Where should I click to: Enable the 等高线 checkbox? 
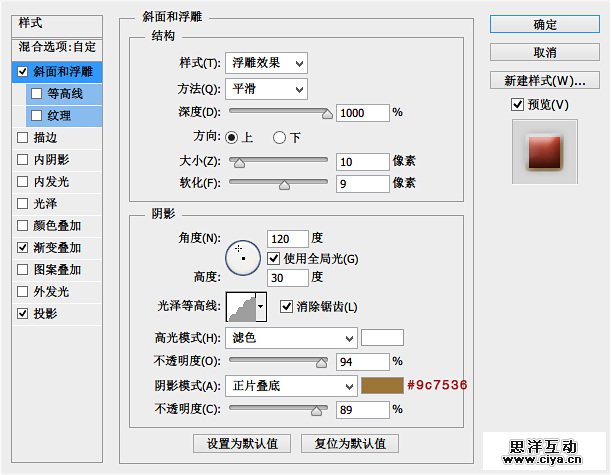click(x=36, y=94)
